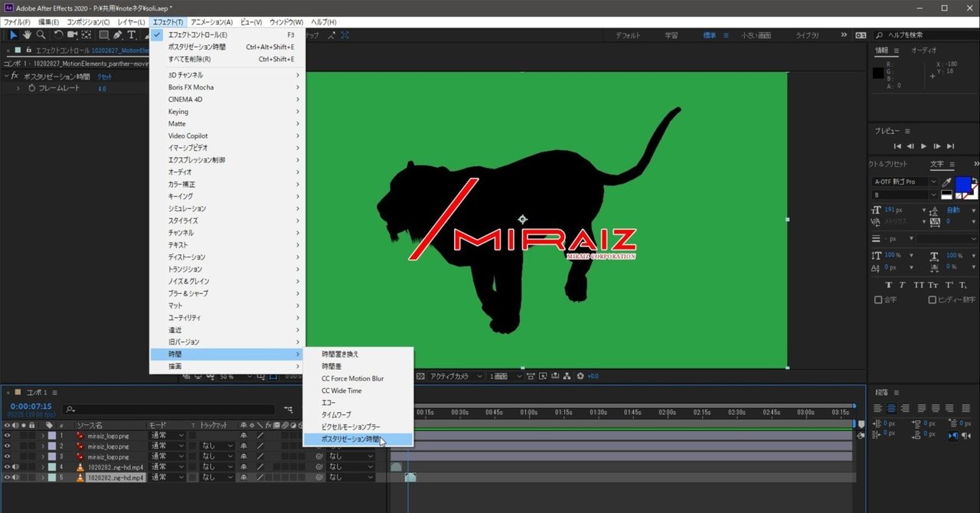
Task: Step back one frame in preview panel
Action: [x=910, y=146]
